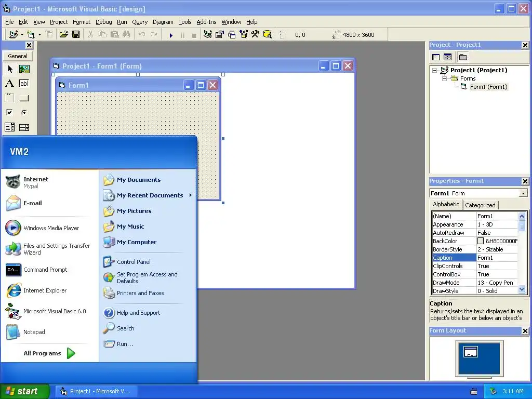This screenshot has width=532, height=399.
Task: Open the Object Browser from the toolbar
Action: click(x=244, y=34)
